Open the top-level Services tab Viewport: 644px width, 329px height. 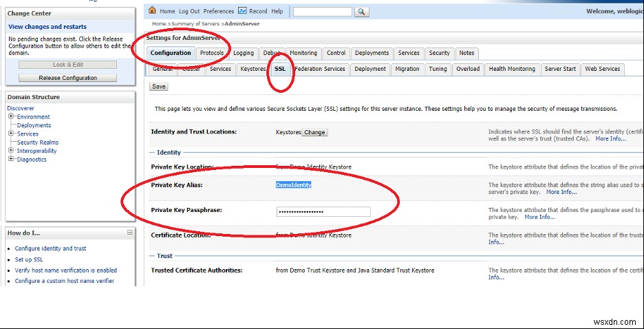point(409,53)
